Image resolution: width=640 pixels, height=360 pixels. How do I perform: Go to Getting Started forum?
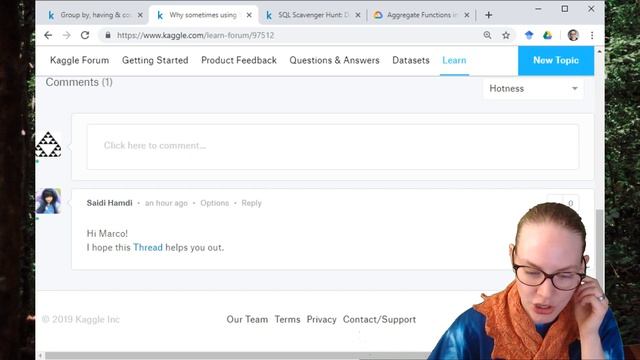(155, 60)
